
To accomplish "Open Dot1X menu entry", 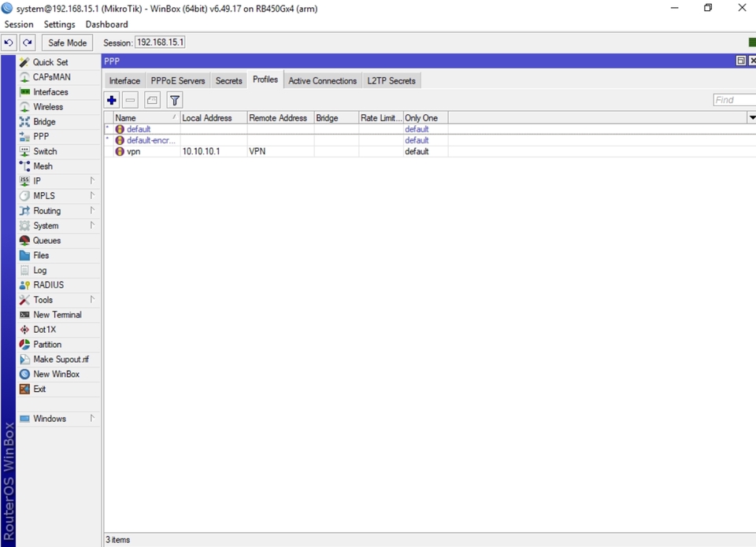I will tap(58, 330).
